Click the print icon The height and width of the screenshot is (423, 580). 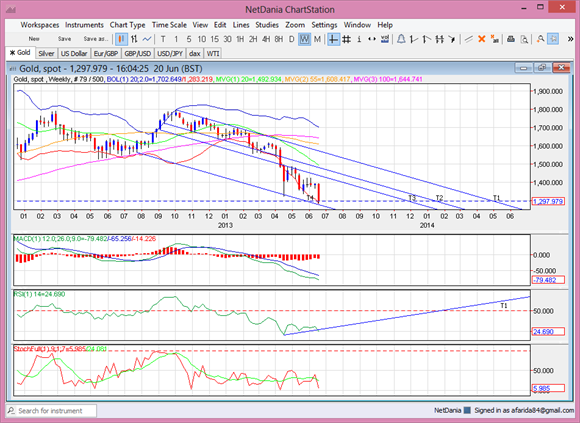pyautogui.click(x=511, y=39)
